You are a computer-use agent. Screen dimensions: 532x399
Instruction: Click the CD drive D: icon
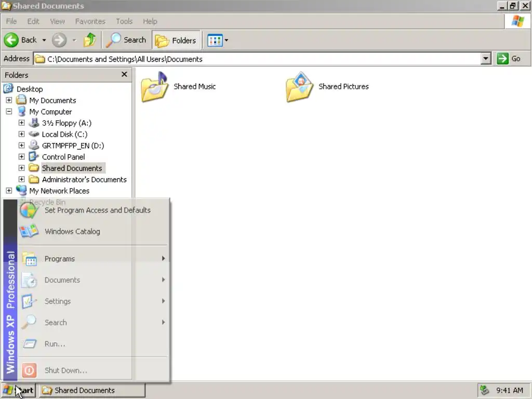coord(34,145)
